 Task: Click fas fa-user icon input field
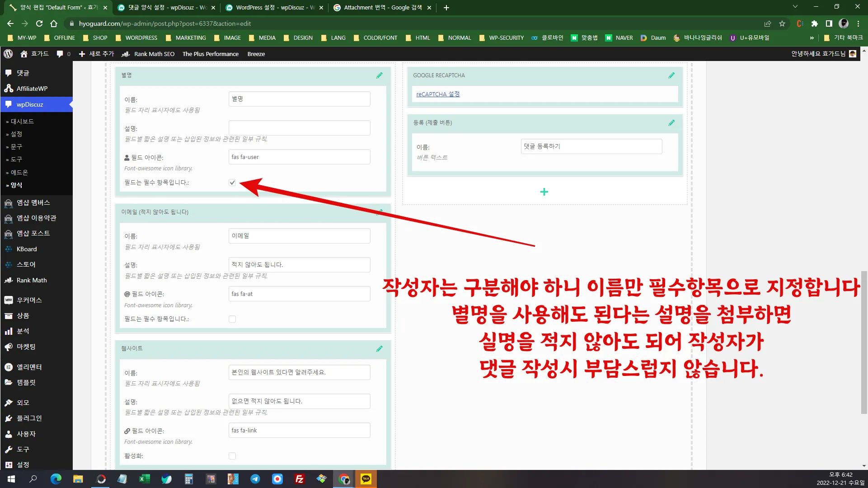(299, 157)
